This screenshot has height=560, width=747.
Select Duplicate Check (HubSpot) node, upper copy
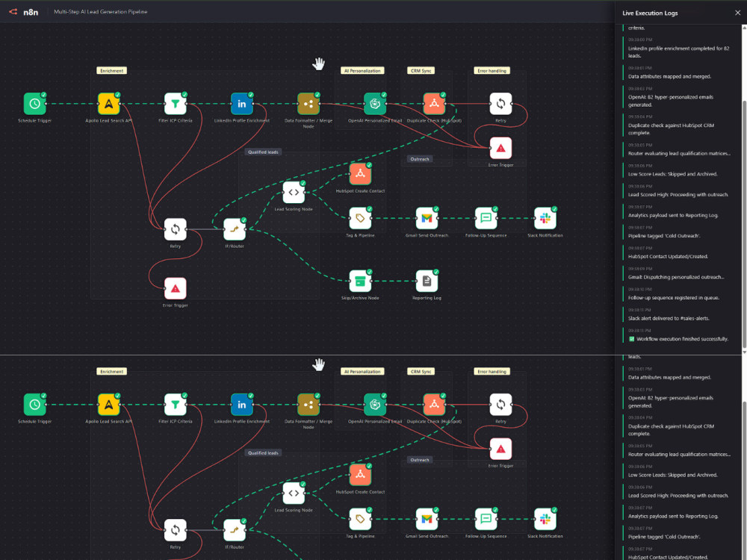click(x=434, y=104)
